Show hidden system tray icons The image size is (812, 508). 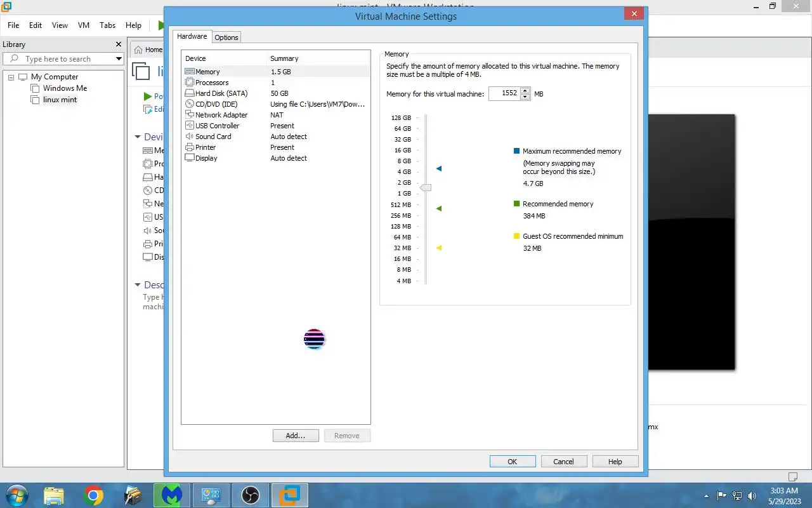[707, 495]
